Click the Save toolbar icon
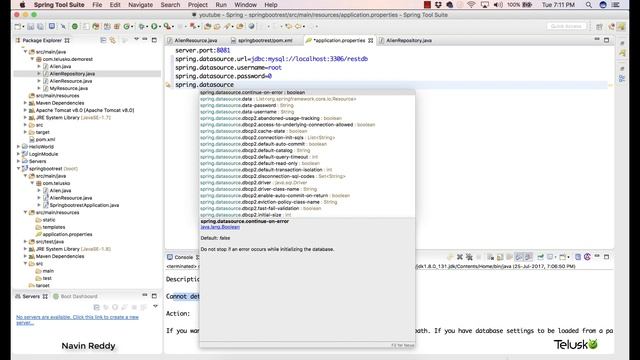640x360 pixels. click(31, 27)
